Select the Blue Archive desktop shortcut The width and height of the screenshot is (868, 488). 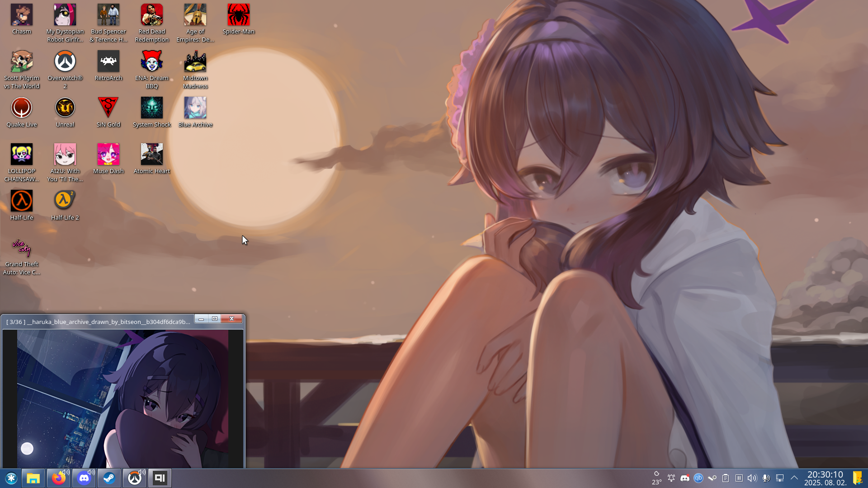pos(195,113)
